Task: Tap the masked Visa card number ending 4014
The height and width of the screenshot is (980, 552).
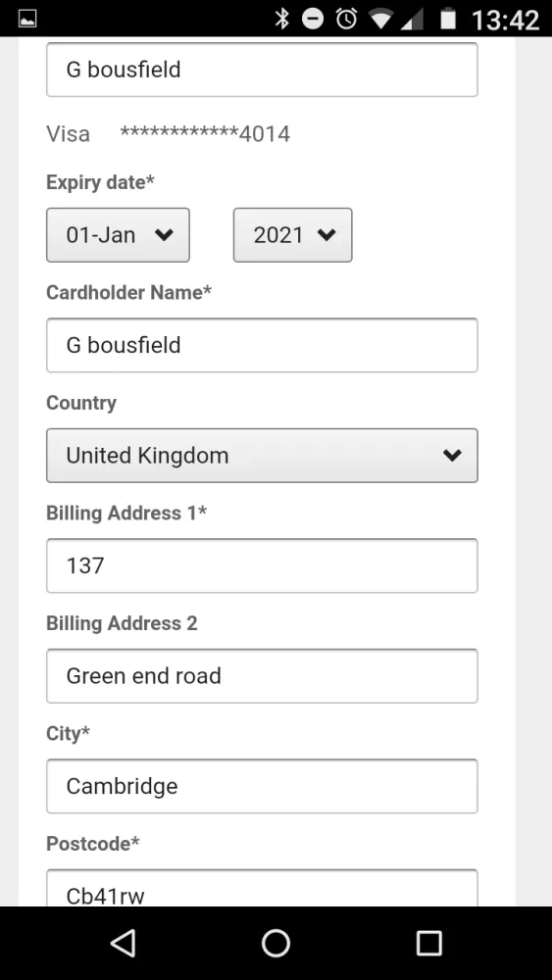Action: pyautogui.click(x=205, y=133)
